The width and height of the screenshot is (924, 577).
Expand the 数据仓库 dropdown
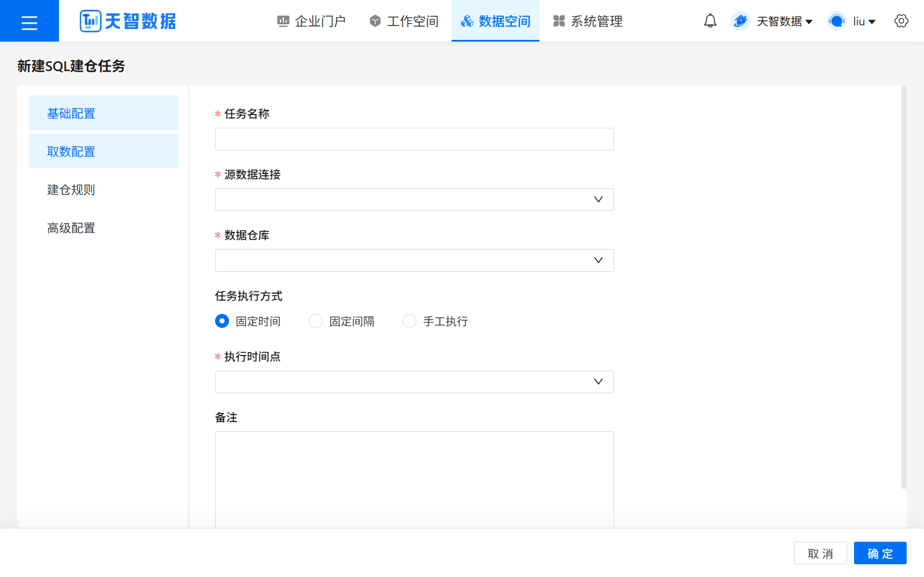click(x=414, y=260)
